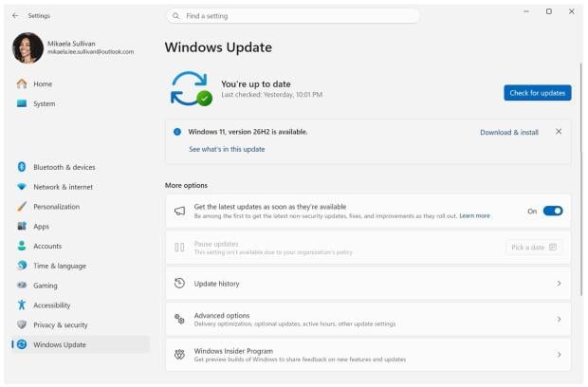
Task: Open Bluetooth & devices settings label
Action: 64,167
